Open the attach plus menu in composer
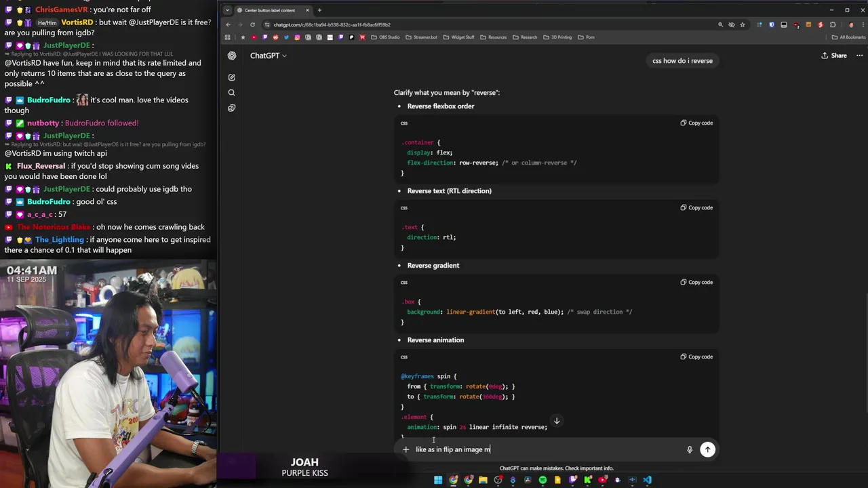The image size is (868, 488). (x=406, y=449)
